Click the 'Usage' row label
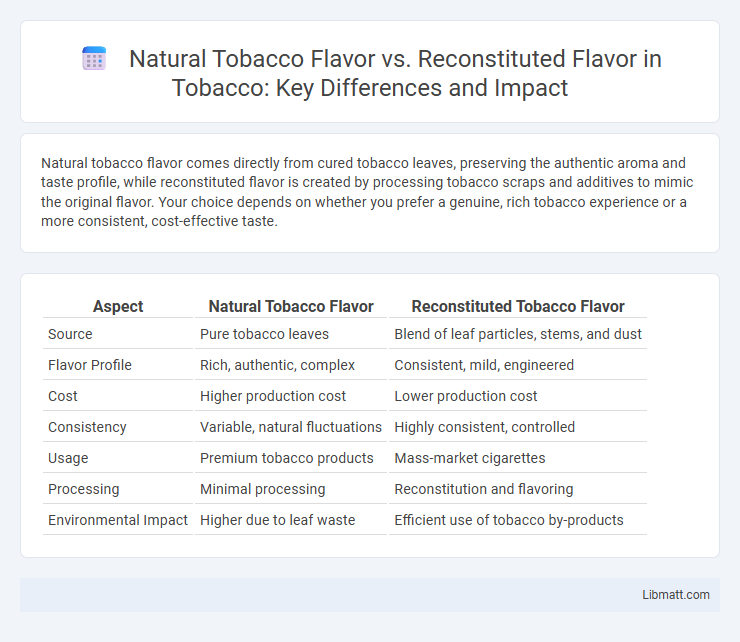This screenshot has height=642, width=740. tap(68, 458)
